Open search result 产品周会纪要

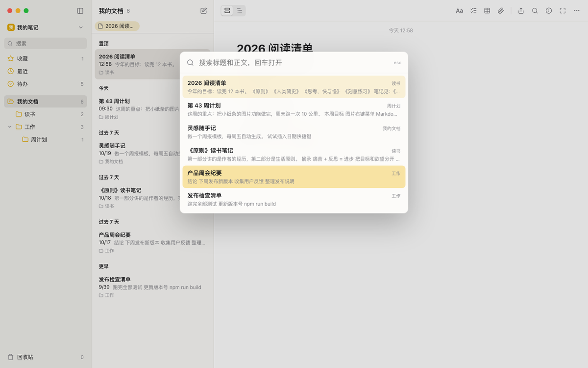[x=294, y=177]
